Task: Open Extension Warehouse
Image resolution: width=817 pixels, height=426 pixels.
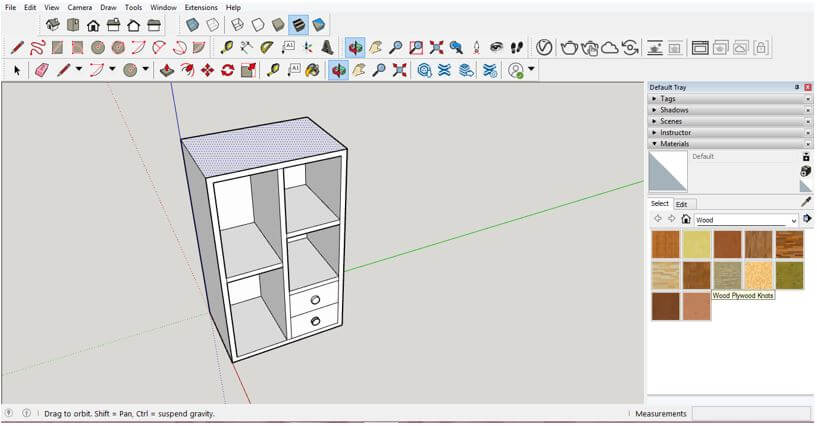Action: pos(444,70)
